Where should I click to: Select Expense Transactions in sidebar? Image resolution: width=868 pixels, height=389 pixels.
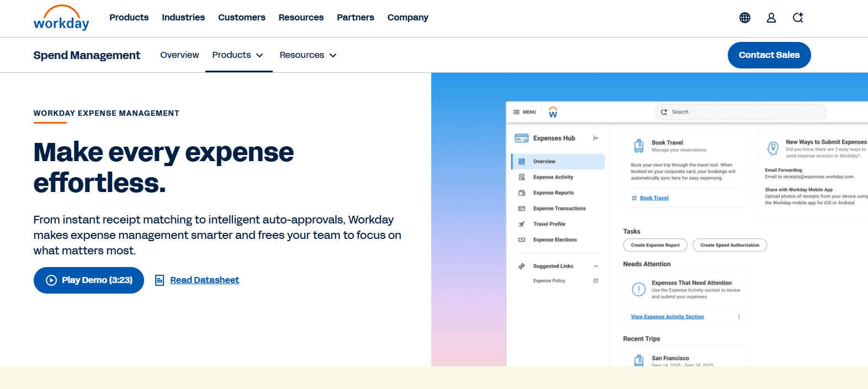click(558, 209)
